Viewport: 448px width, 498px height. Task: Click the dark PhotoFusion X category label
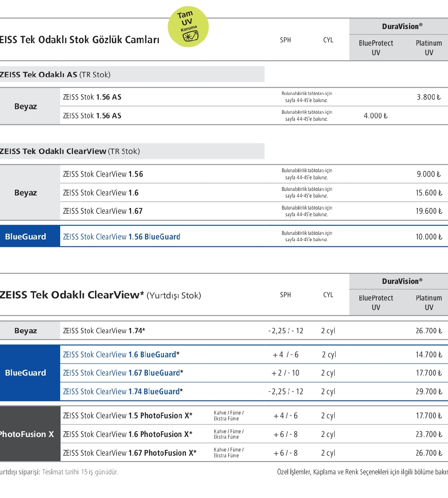pos(27,434)
